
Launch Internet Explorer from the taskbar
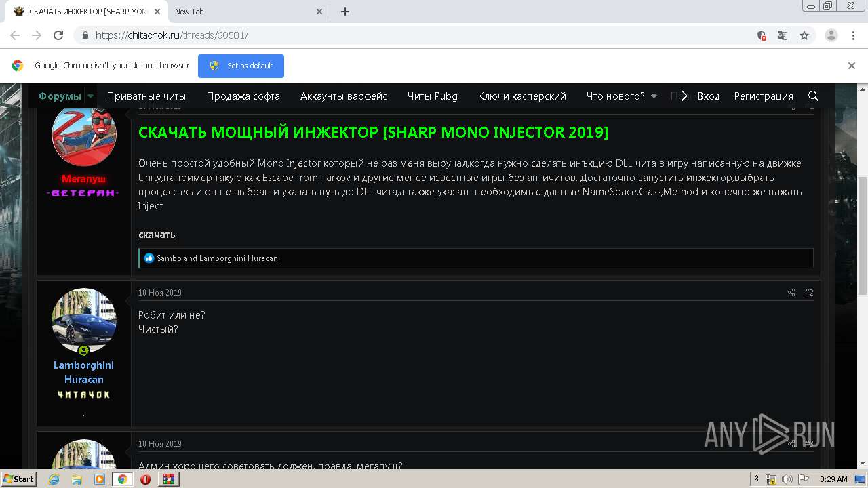[x=54, y=479]
